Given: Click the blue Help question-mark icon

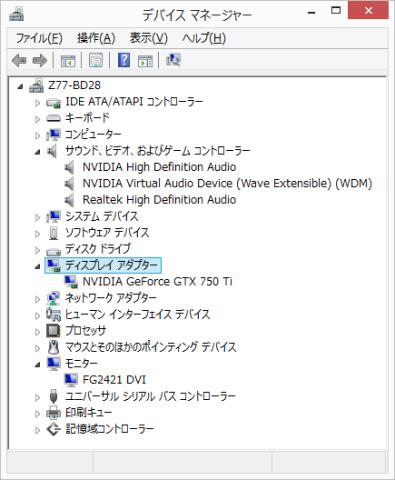Looking at the screenshot, I should pyautogui.click(x=124, y=60).
